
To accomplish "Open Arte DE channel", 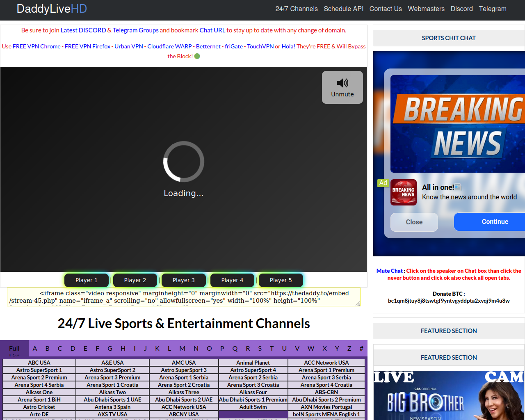I will point(39,414).
